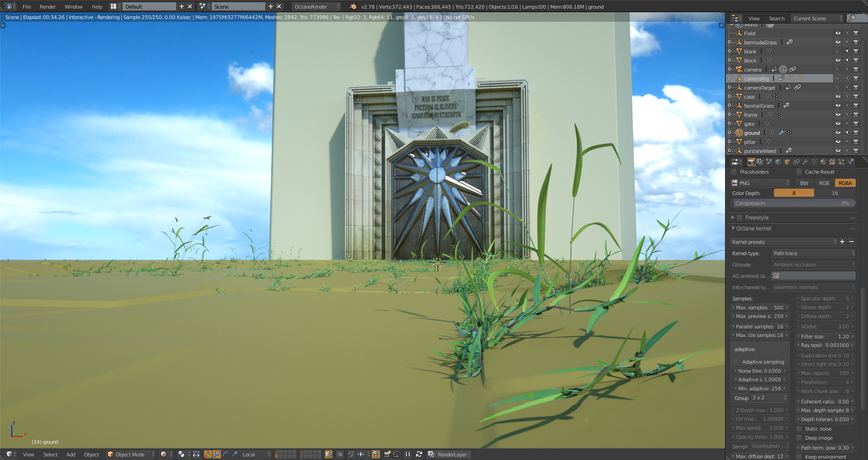Select the RGB color mode button

pyautogui.click(x=824, y=183)
